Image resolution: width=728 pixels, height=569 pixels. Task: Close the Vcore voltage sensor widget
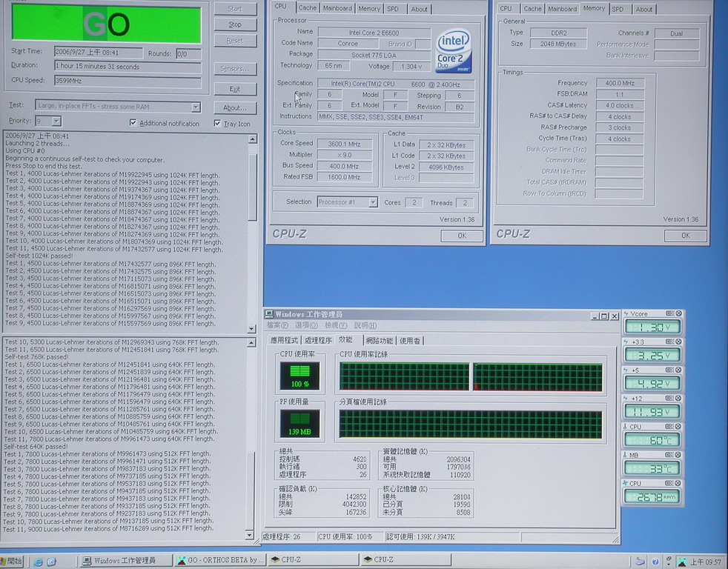678,313
